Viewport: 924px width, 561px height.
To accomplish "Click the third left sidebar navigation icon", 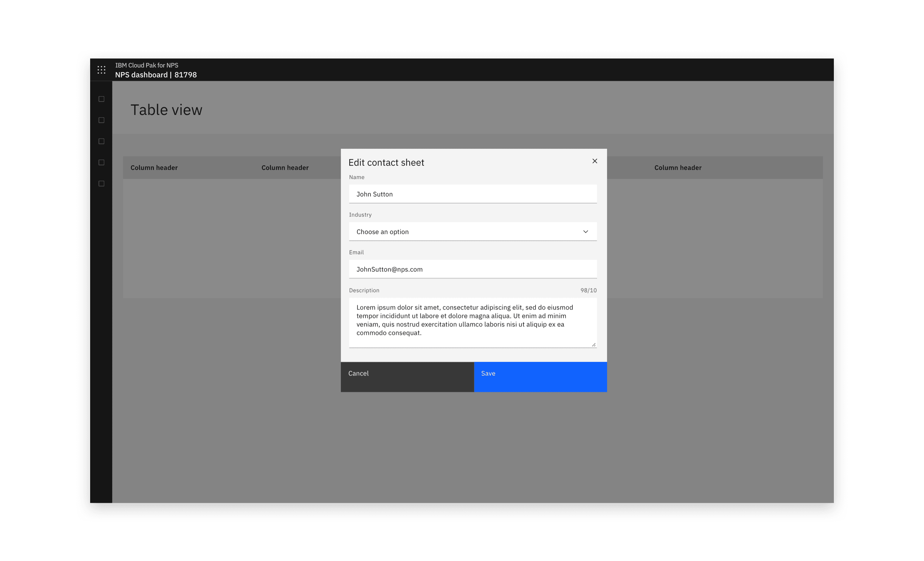I will [x=101, y=141].
